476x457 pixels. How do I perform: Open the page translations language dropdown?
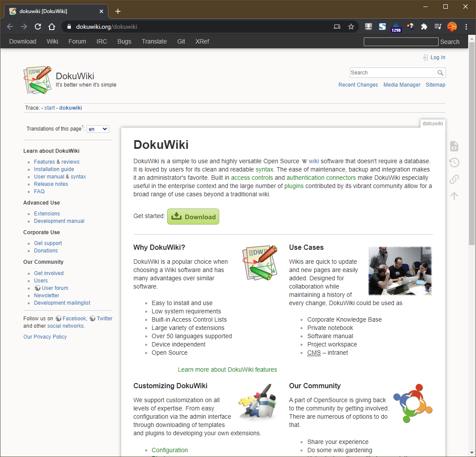[x=98, y=129]
